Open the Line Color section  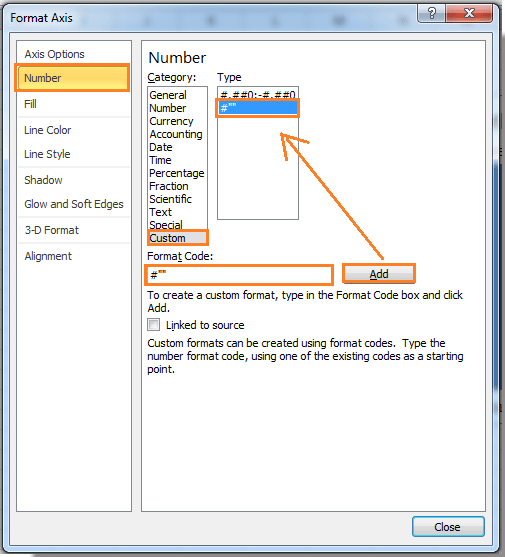48,130
